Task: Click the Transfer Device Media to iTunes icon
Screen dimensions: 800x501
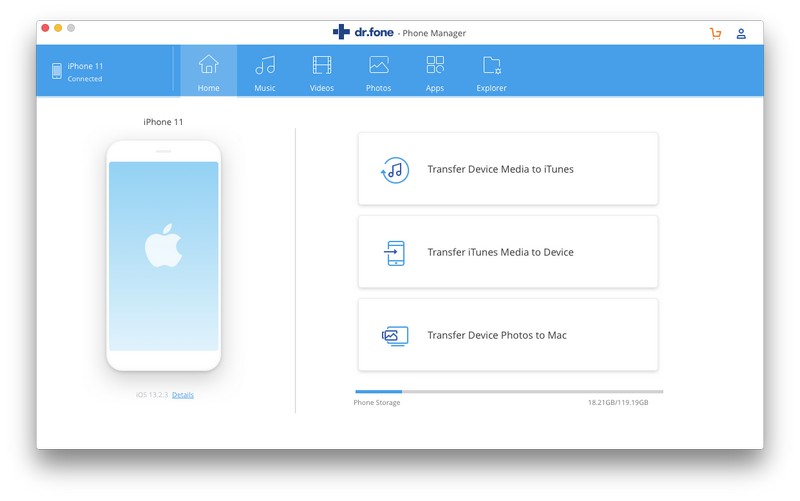Action: [x=395, y=170]
